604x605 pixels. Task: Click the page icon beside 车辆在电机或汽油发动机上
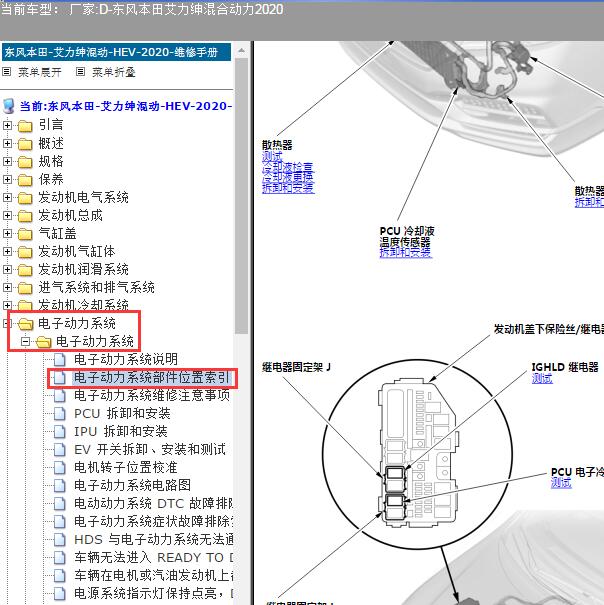point(59,576)
